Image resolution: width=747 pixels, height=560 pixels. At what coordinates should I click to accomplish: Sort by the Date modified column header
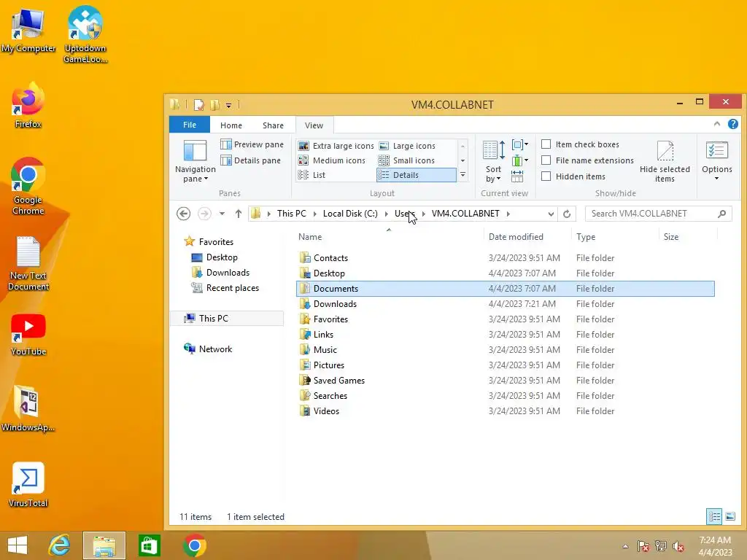coord(516,237)
